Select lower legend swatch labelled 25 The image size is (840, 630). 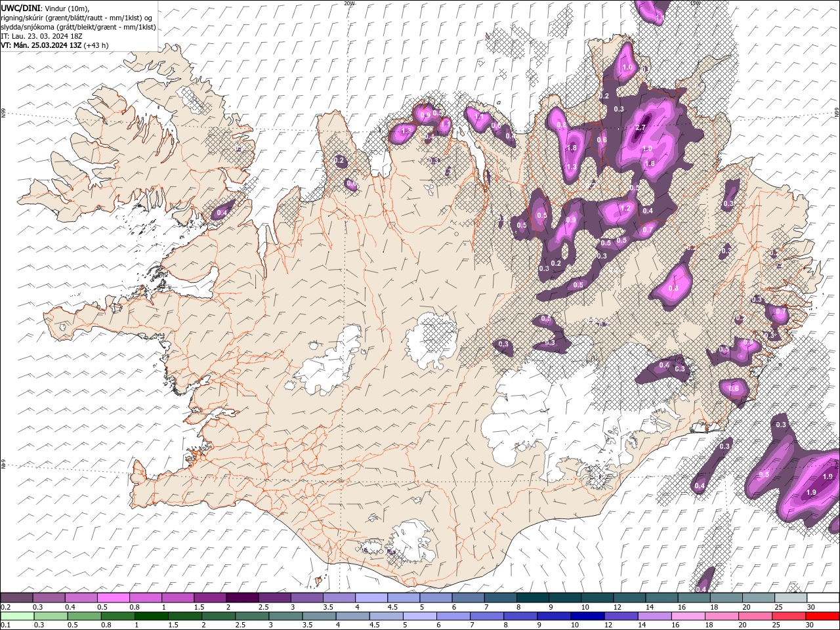(789, 616)
